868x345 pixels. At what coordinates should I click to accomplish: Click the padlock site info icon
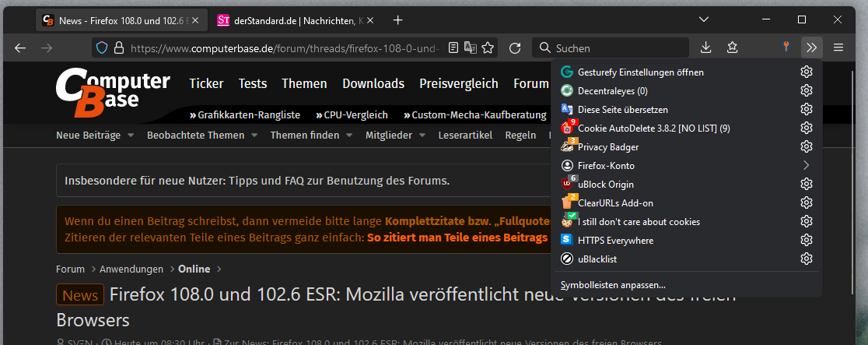pyautogui.click(x=118, y=48)
